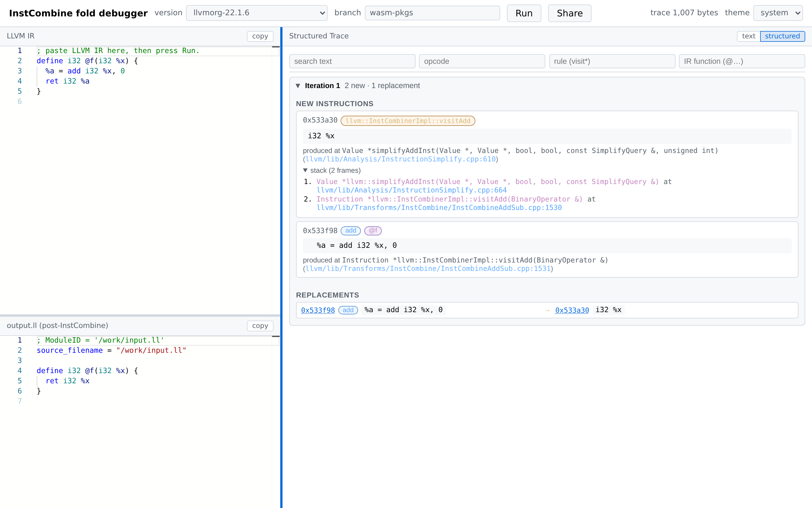Open the InstructionSimplify.cpp:664 stack frame link
The width and height of the screenshot is (812, 508).
(412, 190)
